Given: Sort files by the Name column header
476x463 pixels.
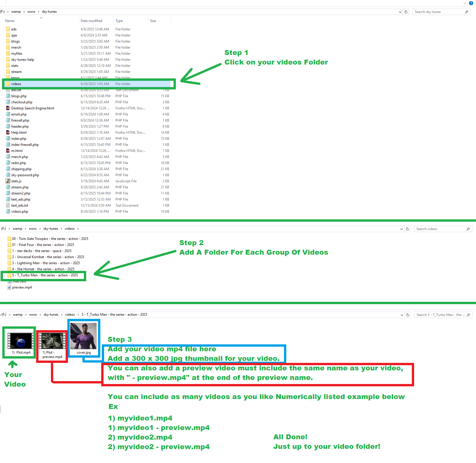Looking at the screenshot, I should (x=10, y=21).
